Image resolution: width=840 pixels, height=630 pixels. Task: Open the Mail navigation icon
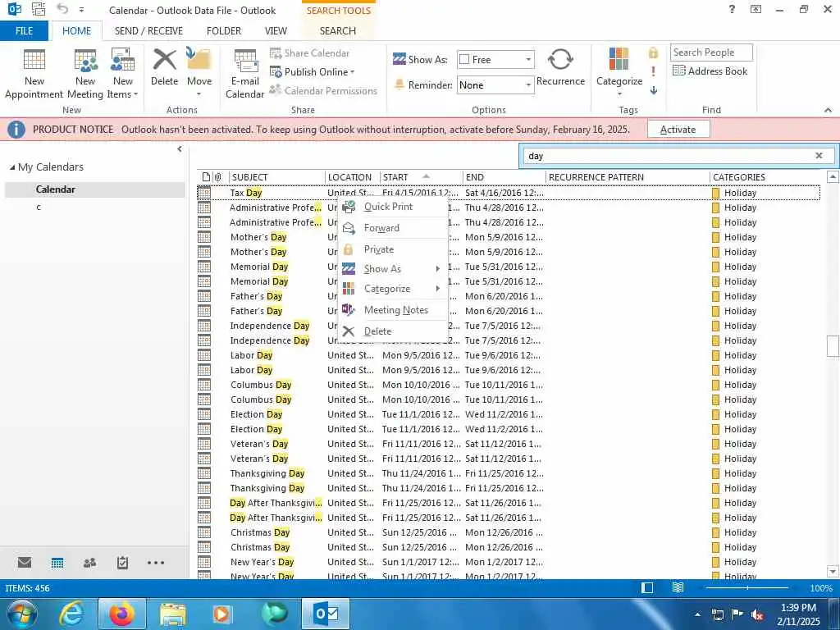[x=25, y=563]
